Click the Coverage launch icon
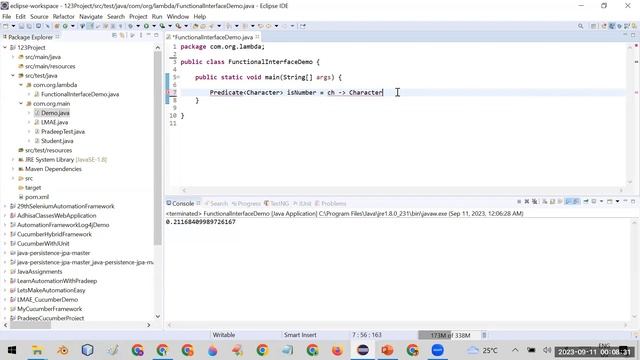 pyautogui.click(x=162, y=26)
